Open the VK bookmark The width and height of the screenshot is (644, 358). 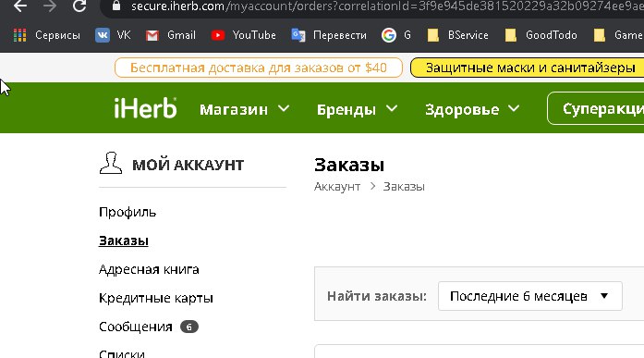(x=113, y=35)
